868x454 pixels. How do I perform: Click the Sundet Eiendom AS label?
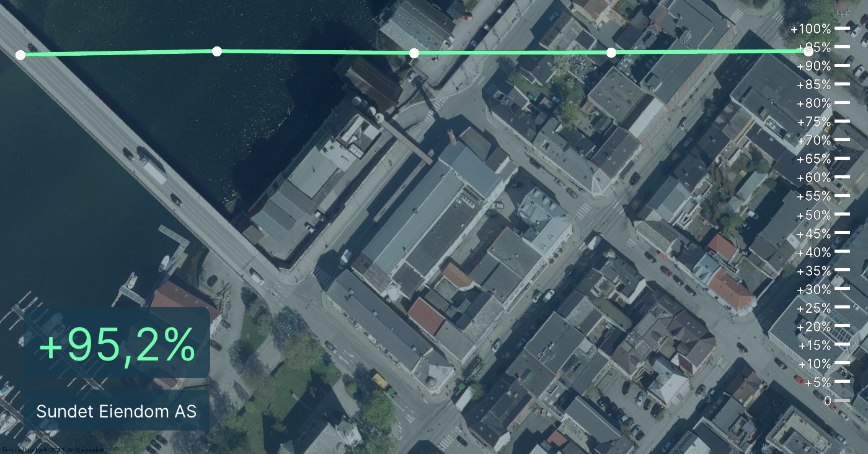(117, 411)
